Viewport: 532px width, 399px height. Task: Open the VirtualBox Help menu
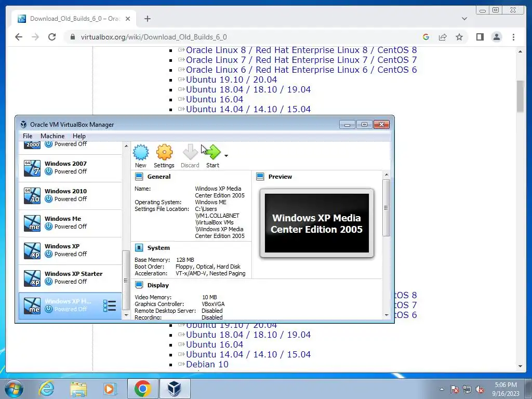coord(79,136)
